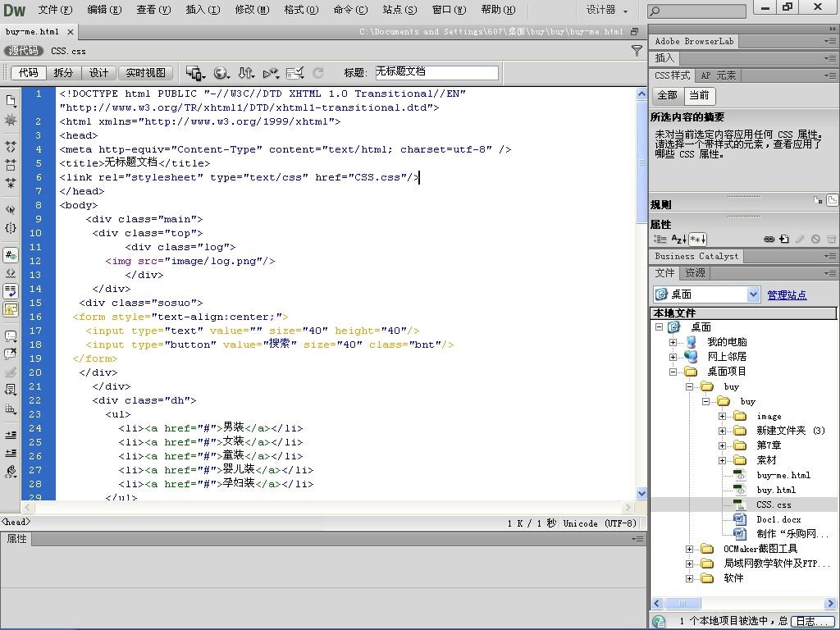Click the multiscreen preview icon
Screen dimensions: 840x630
195,73
